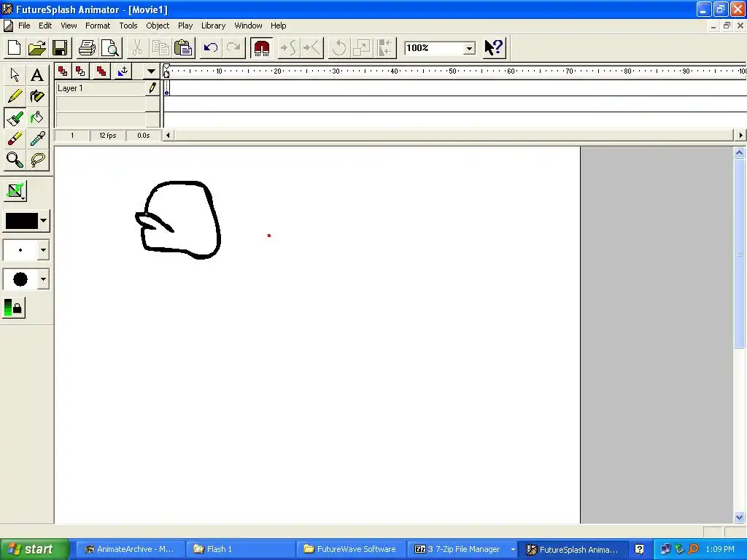Save the movie with floppy icon
747x560 pixels.
[60, 47]
